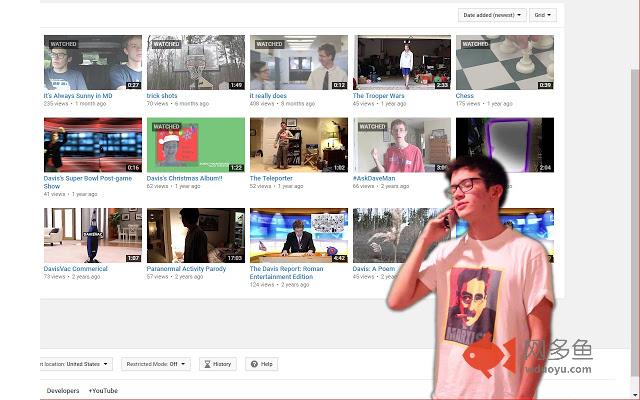Click the it really does title link
The width and height of the screenshot is (640, 400).
[268, 96]
